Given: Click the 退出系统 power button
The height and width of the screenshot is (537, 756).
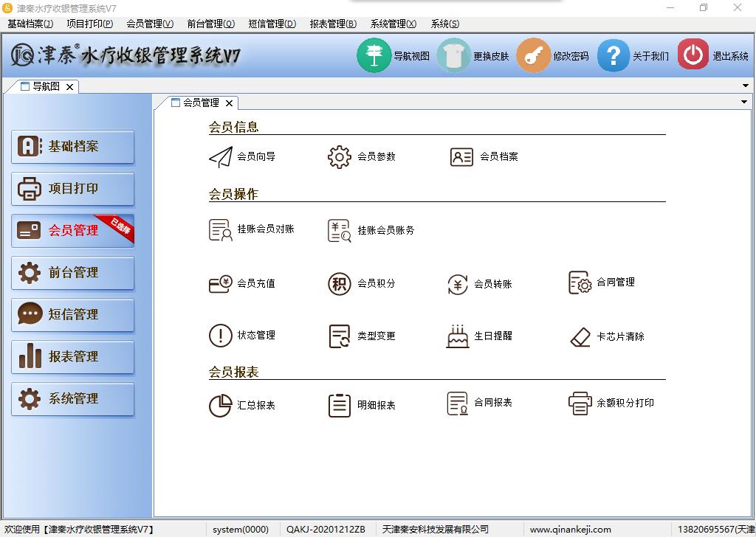Looking at the screenshot, I should [x=693, y=55].
